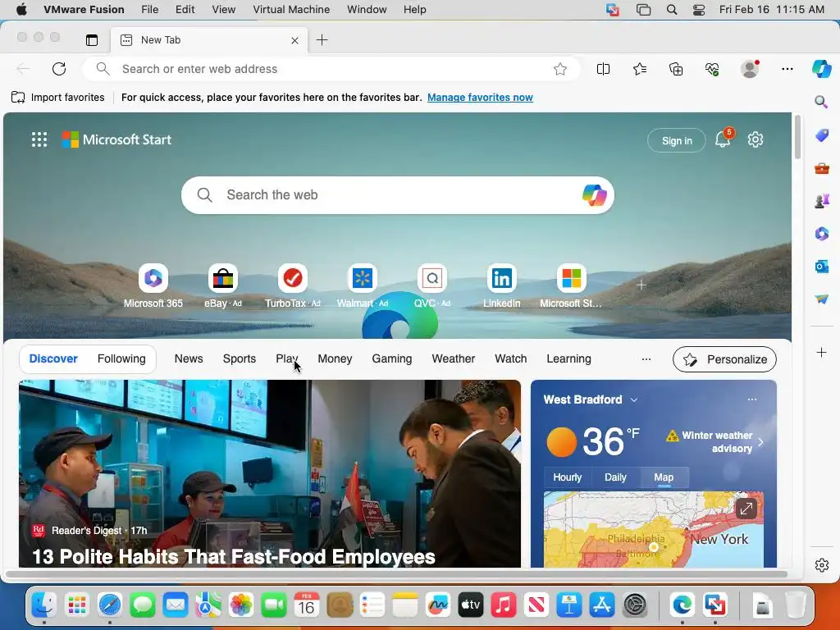The width and height of the screenshot is (840, 630).
Task: Open the Microsoft Start app launcher grid
Action: (39, 139)
